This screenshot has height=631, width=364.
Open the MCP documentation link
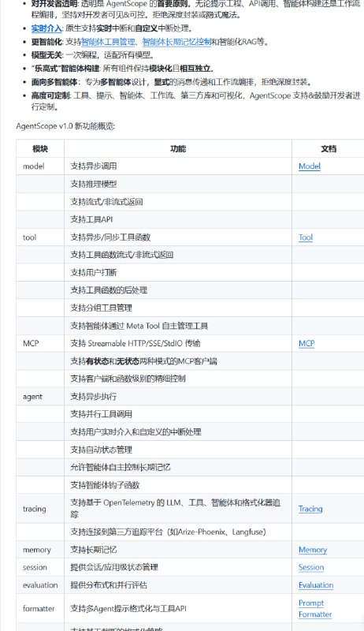pos(306,343)
